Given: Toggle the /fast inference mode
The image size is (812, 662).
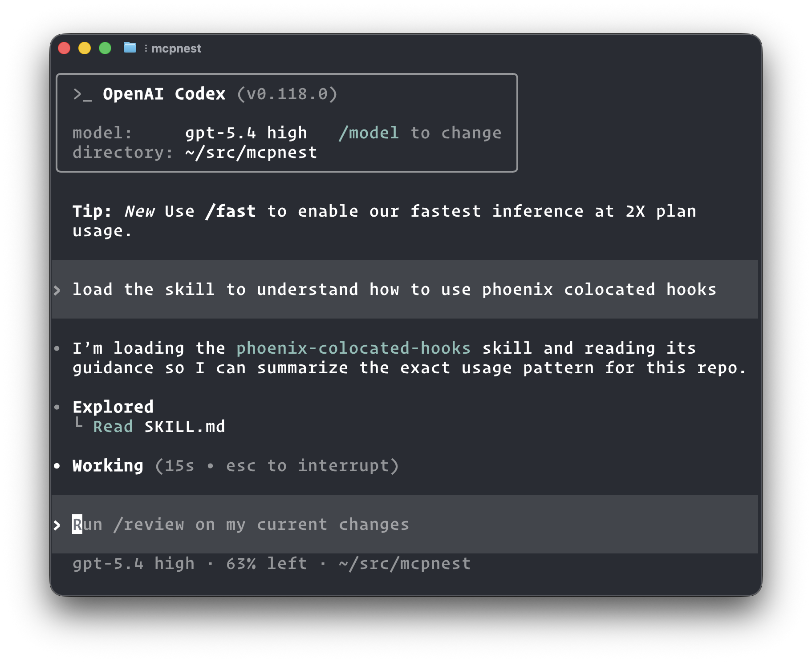Looking at the screenshot, I should pyautogui.click(x=231, y=211).
